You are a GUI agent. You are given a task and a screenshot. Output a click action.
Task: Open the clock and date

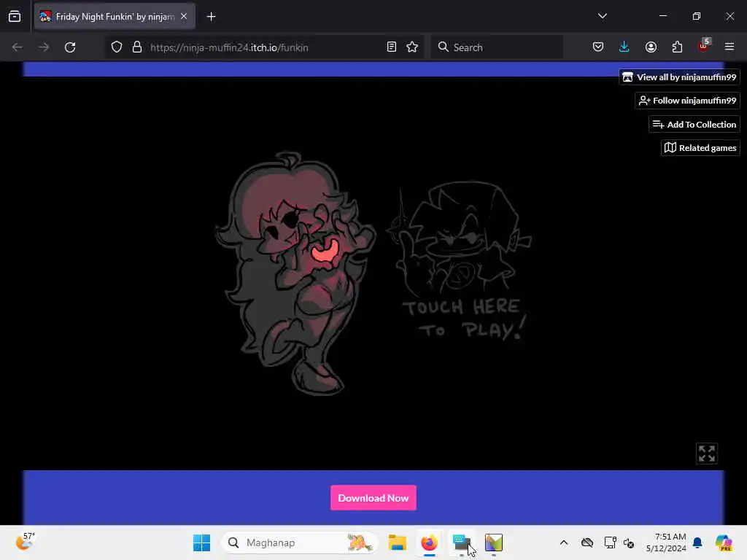coord(666,542)
